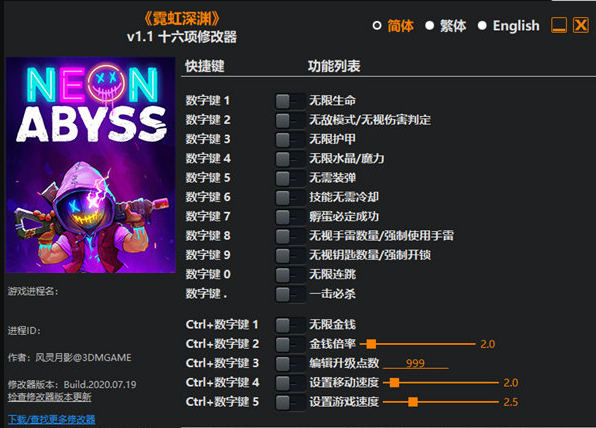This screenshot has height=428, width=596.
Task: Click the 设置游戏速度 slider handle
Action: 413,402
